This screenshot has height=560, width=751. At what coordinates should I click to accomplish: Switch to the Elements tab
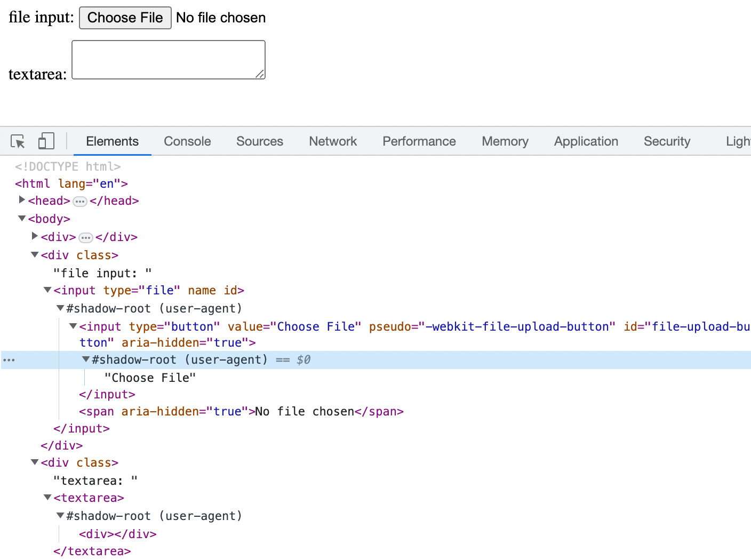113,141
